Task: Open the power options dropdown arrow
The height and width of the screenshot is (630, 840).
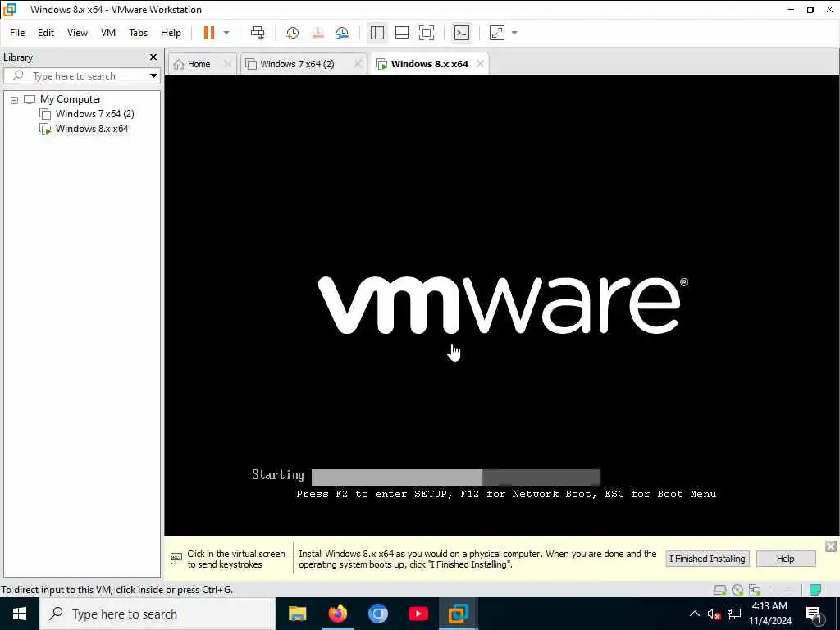Action: pos(226,33)
